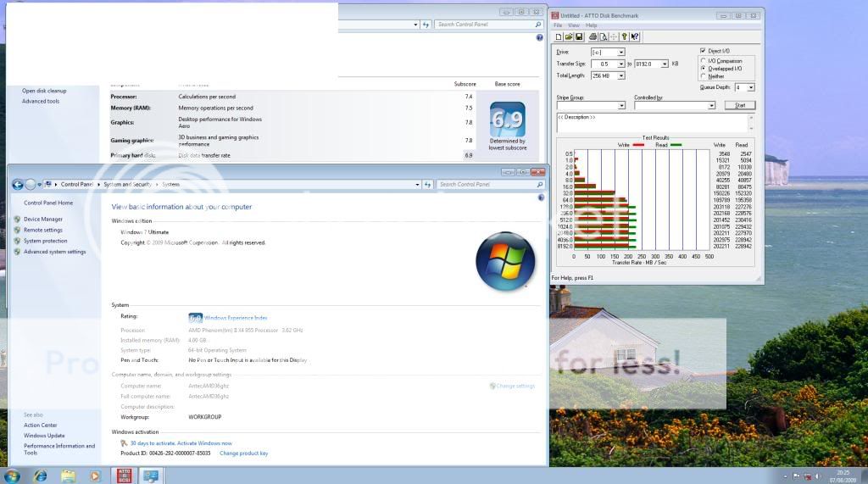Click the Save floppy disk icon
This screenshot has height=484, width=868.
click(x=579, y=36)
